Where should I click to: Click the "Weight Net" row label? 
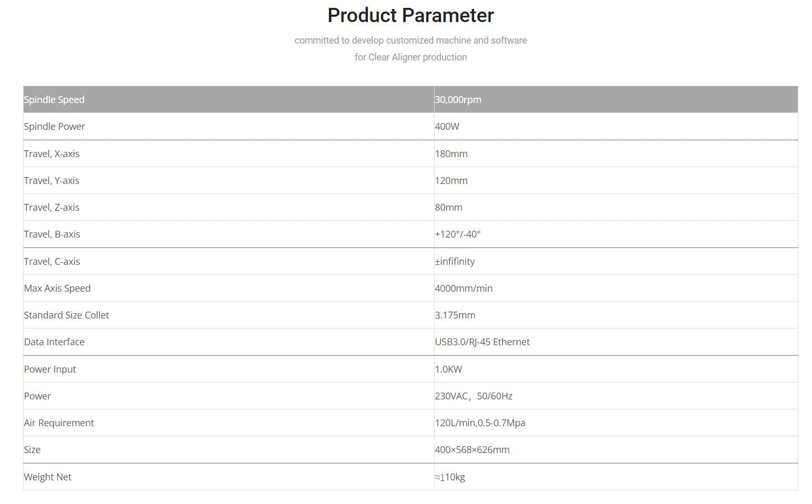[47, 477]
